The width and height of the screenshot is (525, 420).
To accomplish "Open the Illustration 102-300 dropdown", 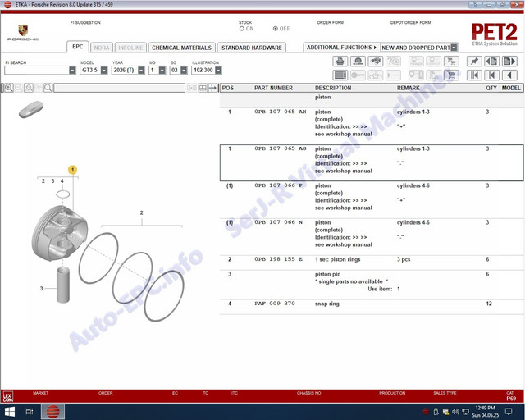I will (x=218, y=71).
